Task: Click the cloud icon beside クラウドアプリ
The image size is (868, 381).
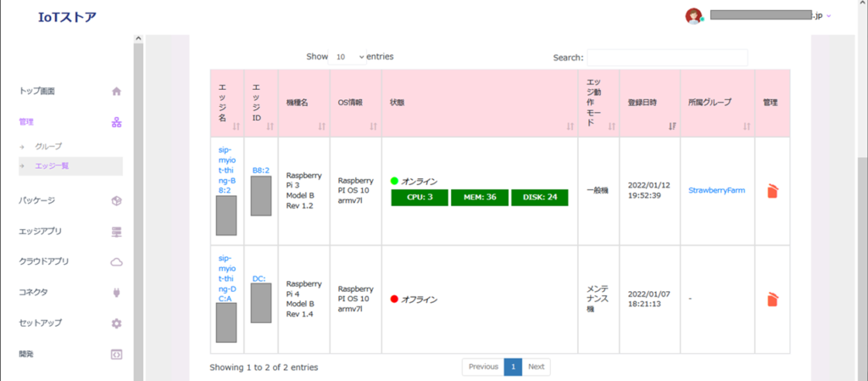Action: click(117, 262)
